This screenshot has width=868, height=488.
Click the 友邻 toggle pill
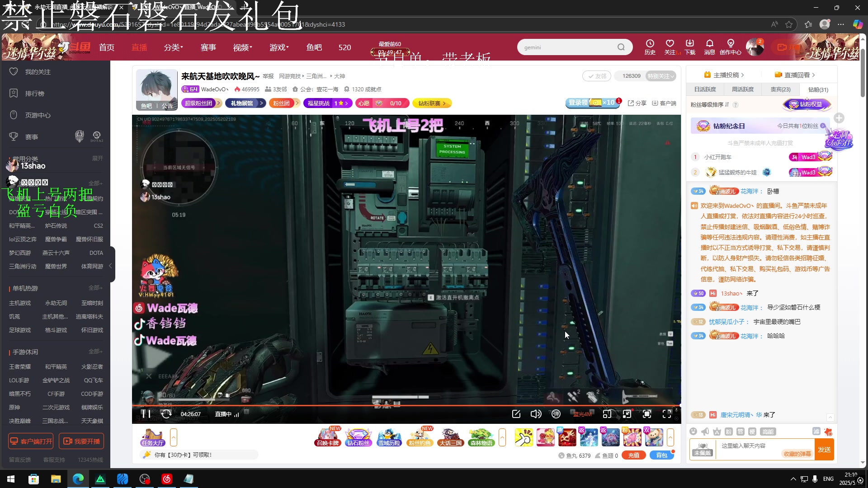[597, 76]
